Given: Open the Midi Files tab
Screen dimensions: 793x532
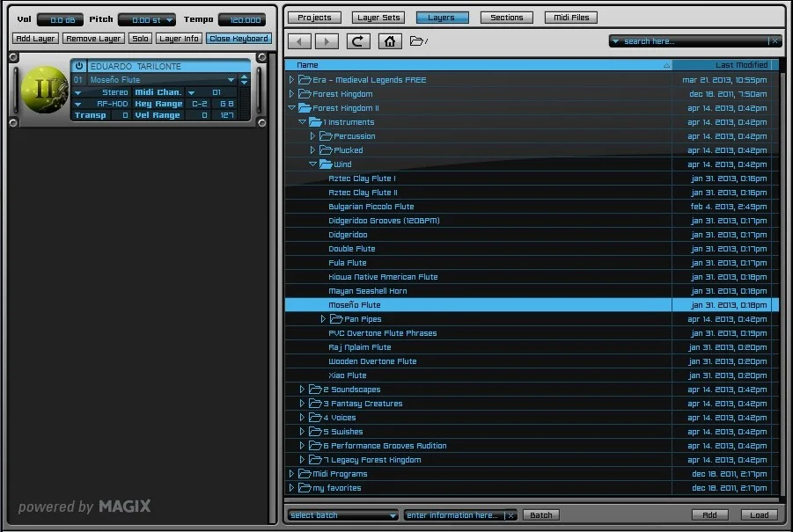Looking at the screenshot, I should (571, 18).
